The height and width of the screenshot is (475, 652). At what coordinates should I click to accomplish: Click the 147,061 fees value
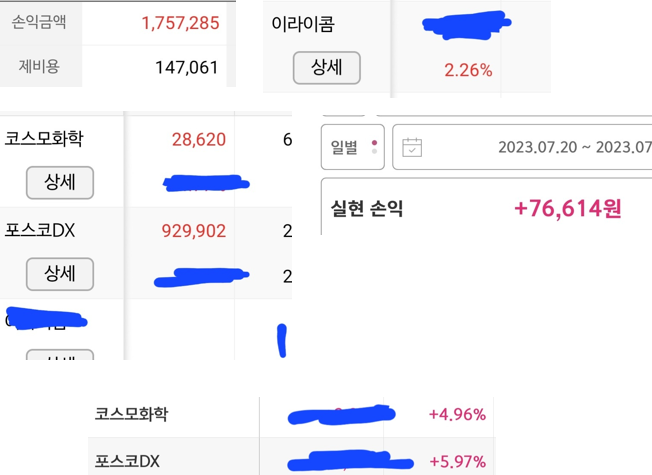[187, 67]
